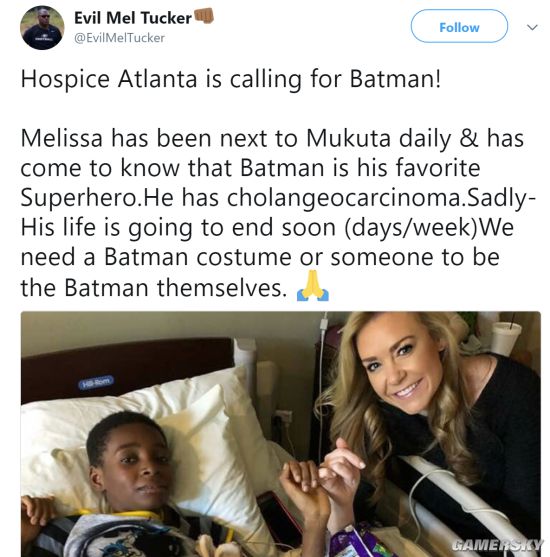The image size is (550, 557).
Task: Open the attached hospital photo
Action: pyautogui.click(x=281, y=434)
